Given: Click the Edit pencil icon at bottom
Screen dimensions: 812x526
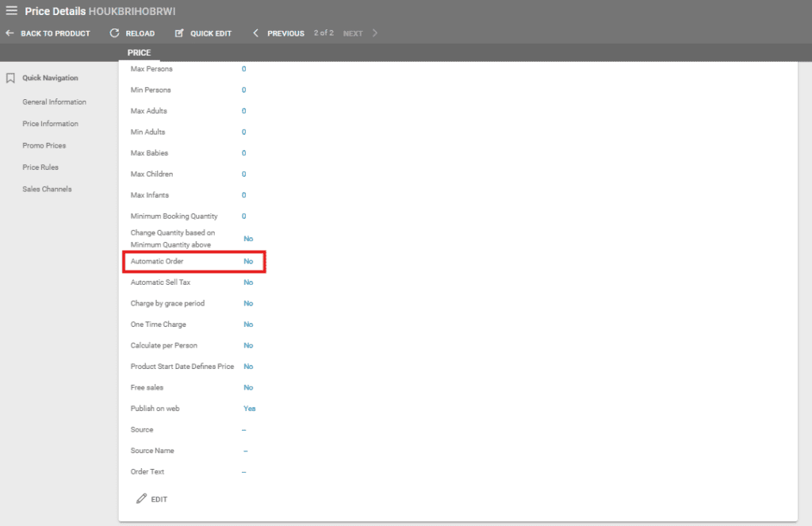Looking at the screenshot, I should pos(142,499).
